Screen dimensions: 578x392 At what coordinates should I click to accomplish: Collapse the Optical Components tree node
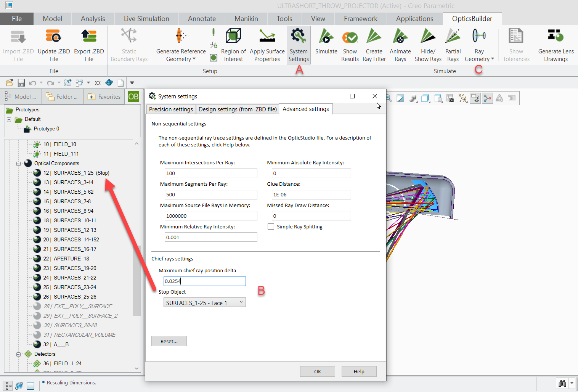coord(18,164)
